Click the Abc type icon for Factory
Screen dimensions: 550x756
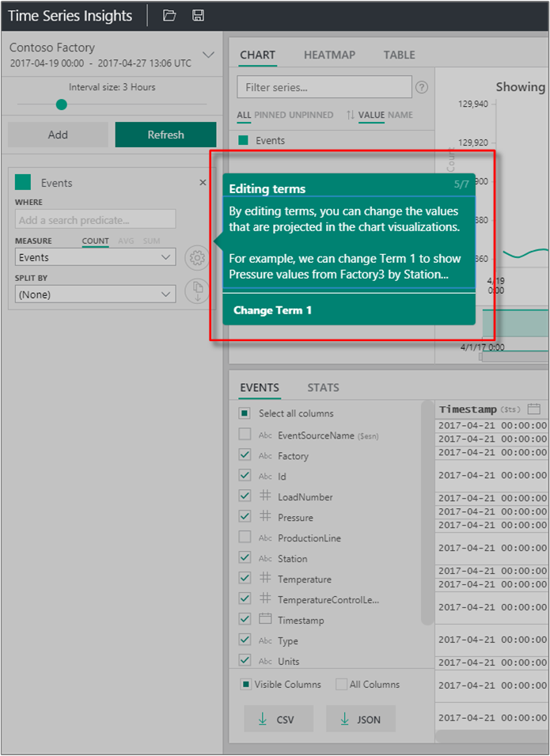(265, 456)
